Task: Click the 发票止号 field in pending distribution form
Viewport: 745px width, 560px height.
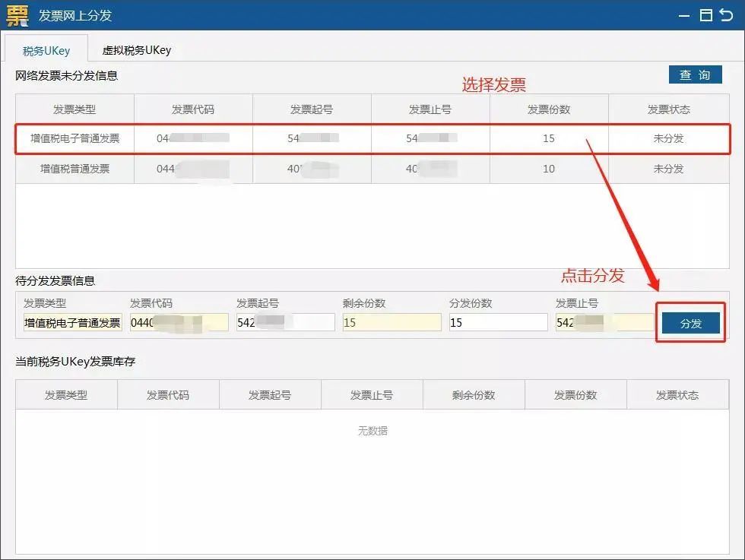Action: click(x=605, y=322)
